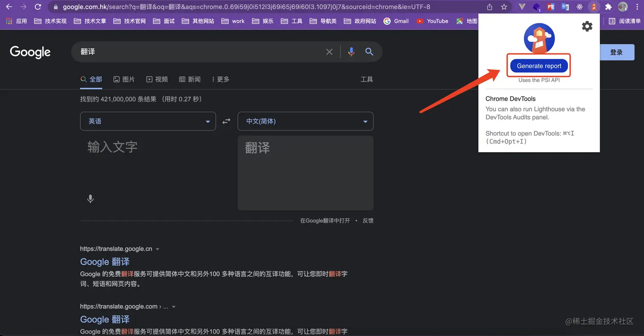This screenshot has height=336, width=644.
Task: Click the Generate report button
Action: 539,66
